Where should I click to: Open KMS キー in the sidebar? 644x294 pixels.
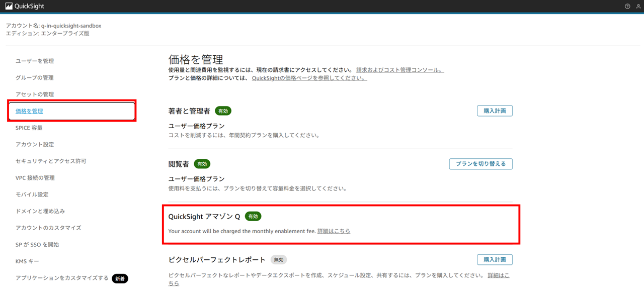[x=28, y=261]
